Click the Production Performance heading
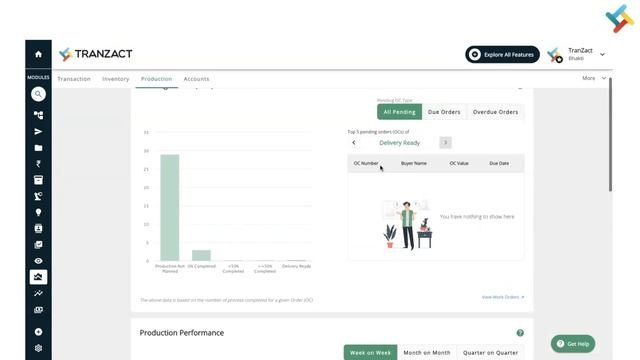The image size is (640, 360). [182, 333]
